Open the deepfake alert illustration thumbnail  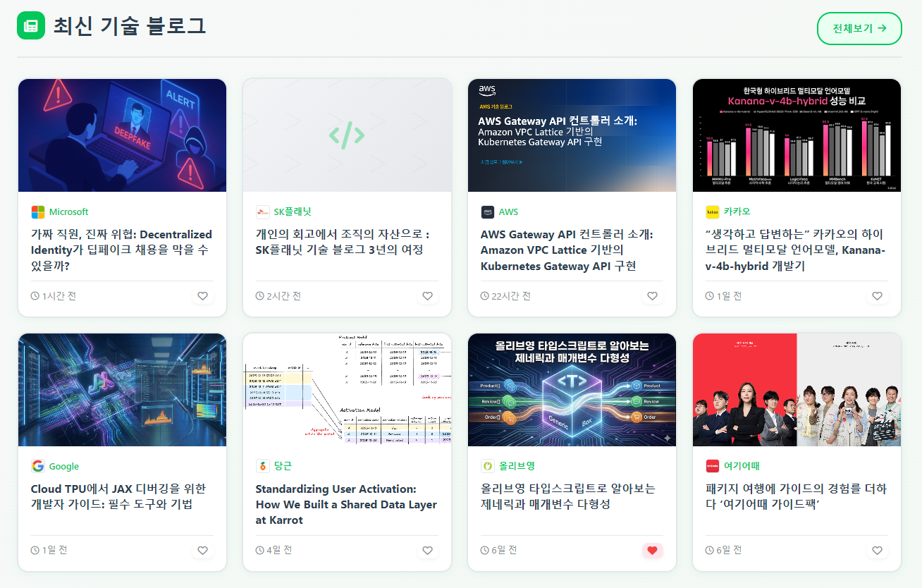pos(122,135)
